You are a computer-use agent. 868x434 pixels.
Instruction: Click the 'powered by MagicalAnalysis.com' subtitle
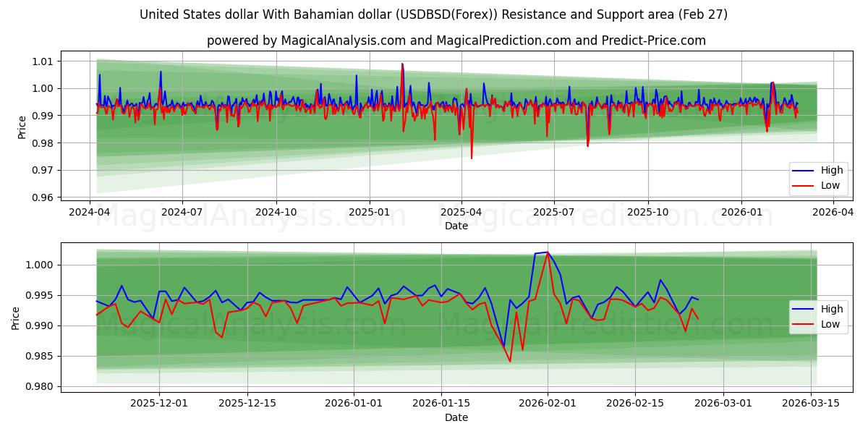coord(456,41)
